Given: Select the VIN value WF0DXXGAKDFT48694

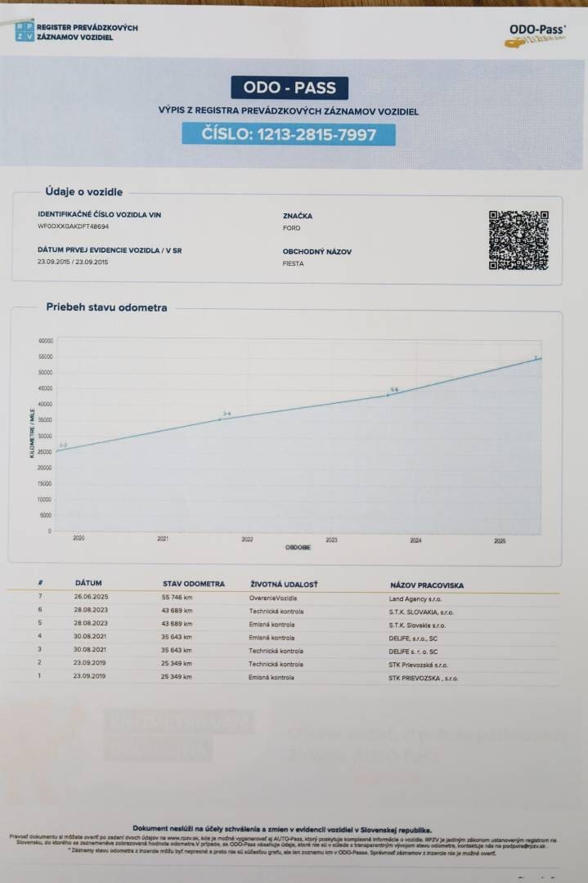Looking at the screenshot, I should [x=74, y=226].
